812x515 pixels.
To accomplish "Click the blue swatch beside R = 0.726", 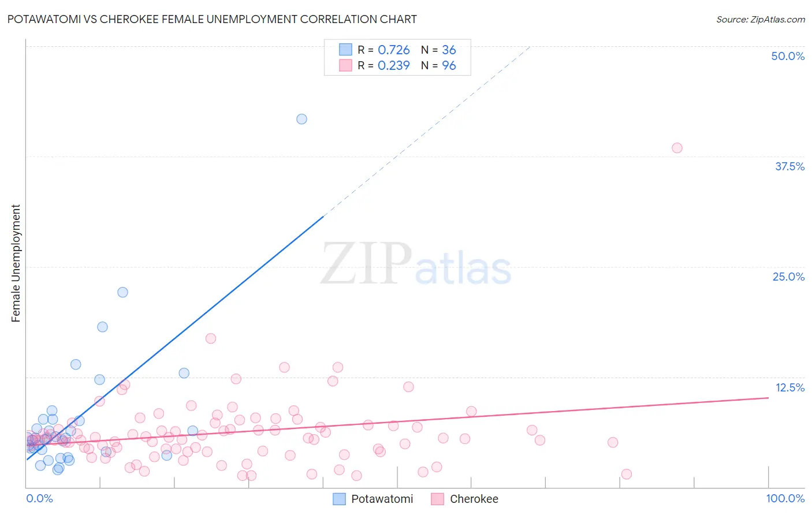I will (x=345, y=50).
